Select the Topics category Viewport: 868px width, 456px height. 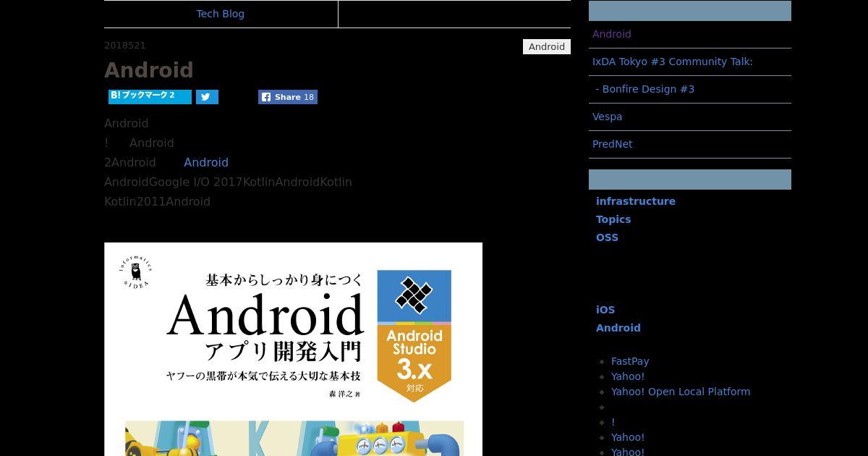[x=613, y=219]
